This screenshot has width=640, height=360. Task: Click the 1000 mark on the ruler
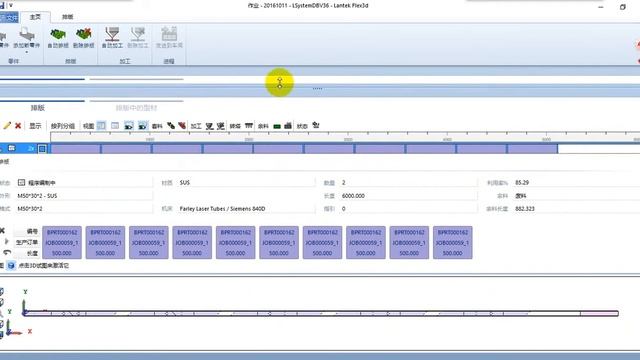coord(150,139)
